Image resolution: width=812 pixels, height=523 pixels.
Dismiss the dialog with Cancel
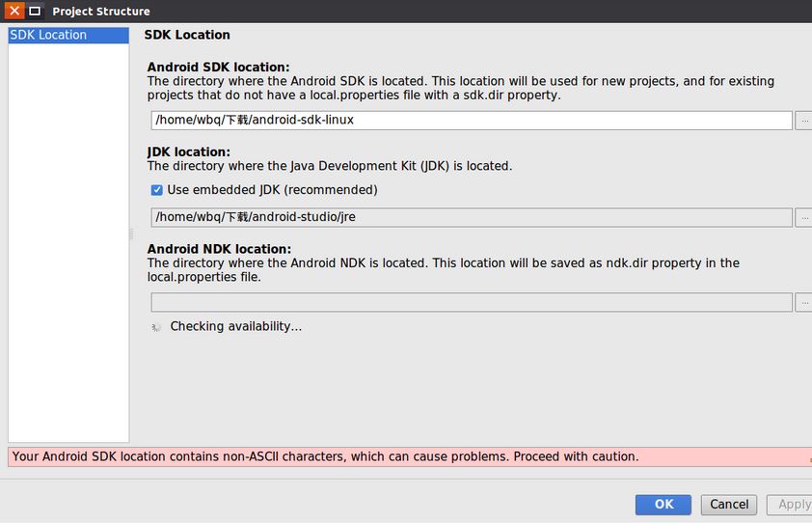tap(729, 505)
